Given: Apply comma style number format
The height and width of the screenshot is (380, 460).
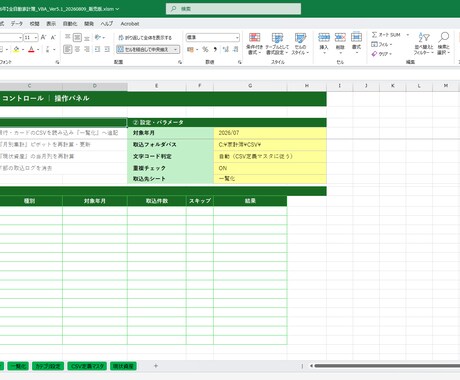Looking at the screenshot, I should [x=215, y=49].
